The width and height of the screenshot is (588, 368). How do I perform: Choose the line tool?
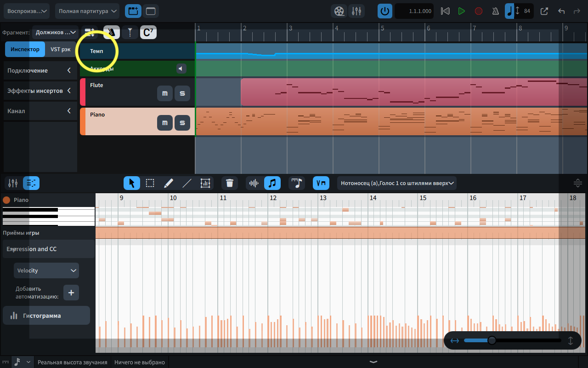187,183
